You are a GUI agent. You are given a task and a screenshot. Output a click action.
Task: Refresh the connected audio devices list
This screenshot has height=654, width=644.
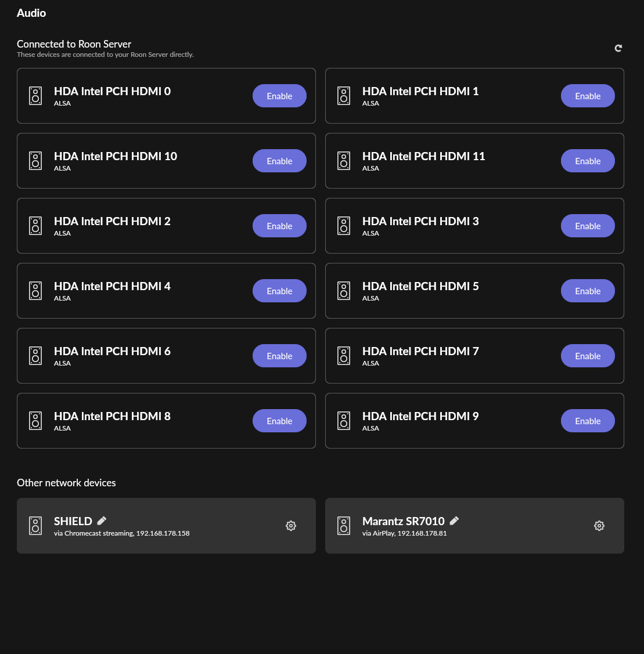(x=618, y=48)
